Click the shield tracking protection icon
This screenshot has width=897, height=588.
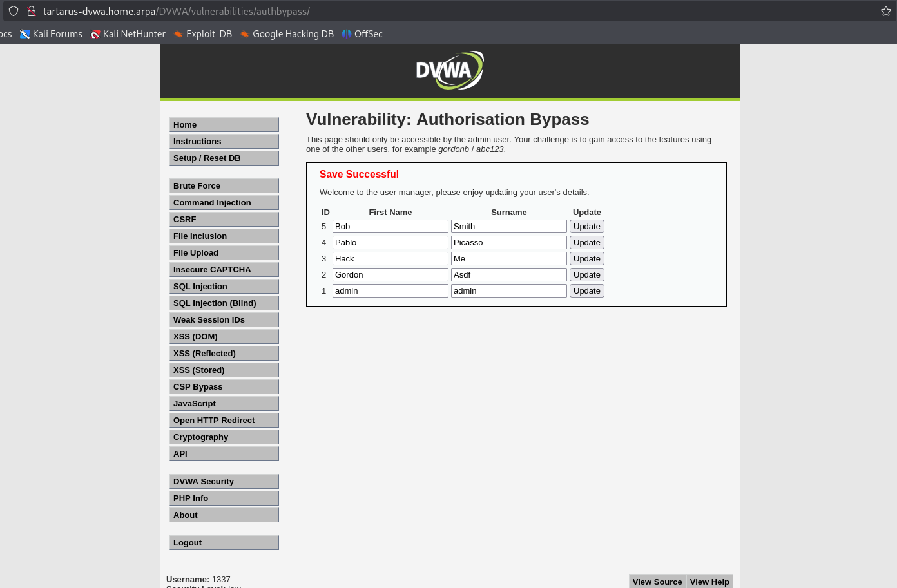(x=14, y=11)
